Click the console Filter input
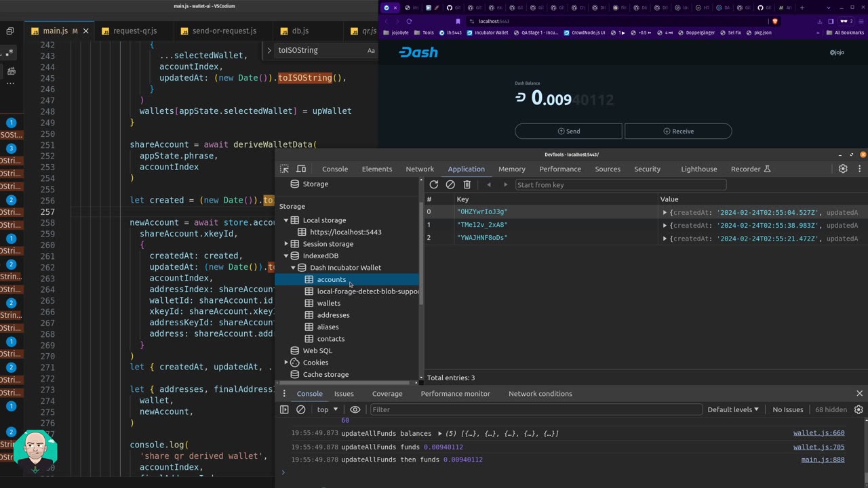 coord(536,409)
